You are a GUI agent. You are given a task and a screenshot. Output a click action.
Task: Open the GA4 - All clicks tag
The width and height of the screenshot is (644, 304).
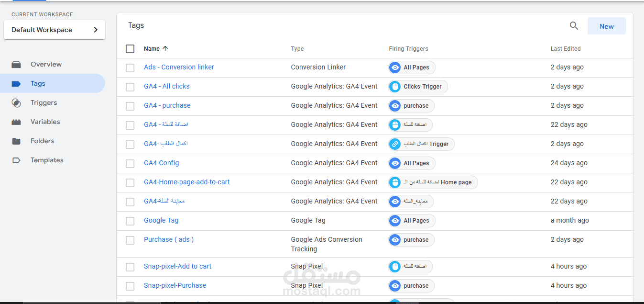167,86
